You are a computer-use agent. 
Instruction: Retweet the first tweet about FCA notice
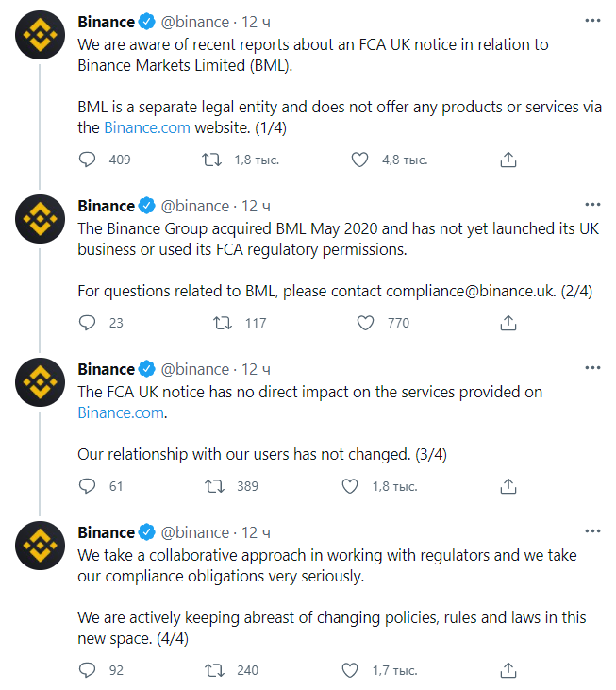pyautogui.click(x=212, y=160)
